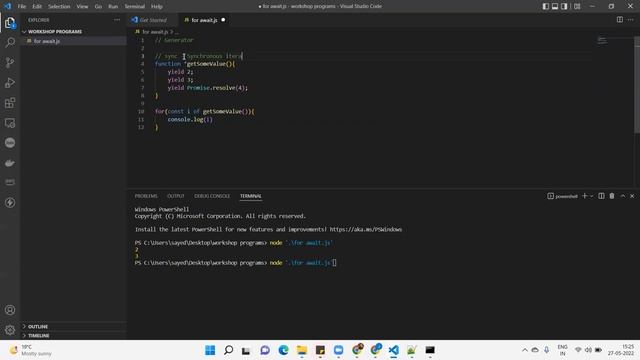Open the Go menu
The width and height of the screenshot is (640, 360).
click(x=98, y=7)
